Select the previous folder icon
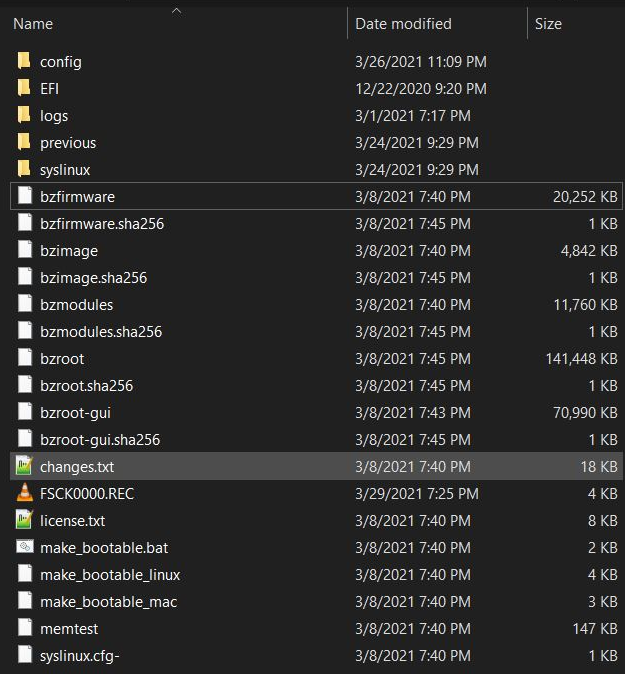Screen dimensions: 625x674 pos(24,142)
